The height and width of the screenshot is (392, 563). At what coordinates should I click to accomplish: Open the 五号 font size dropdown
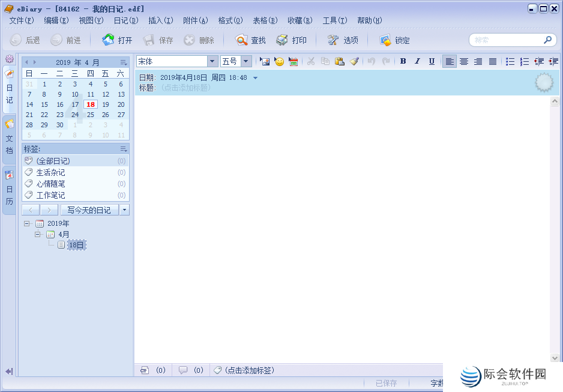[246, 61]
